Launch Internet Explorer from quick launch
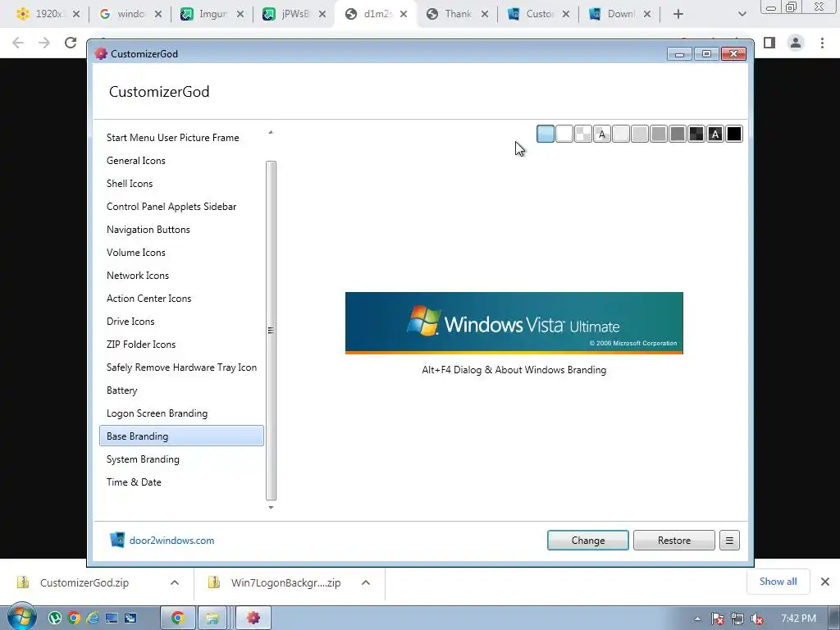This screenshot has width=840, height=630. click(92, 619)
